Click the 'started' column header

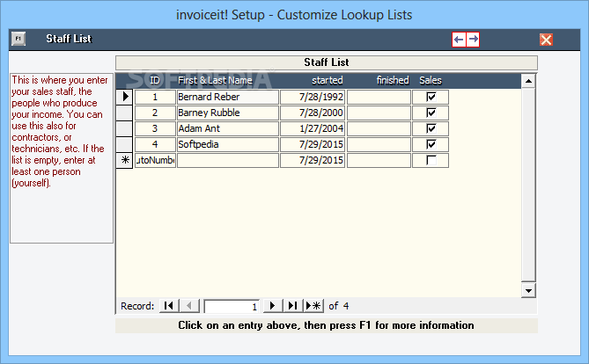point(328,80)
